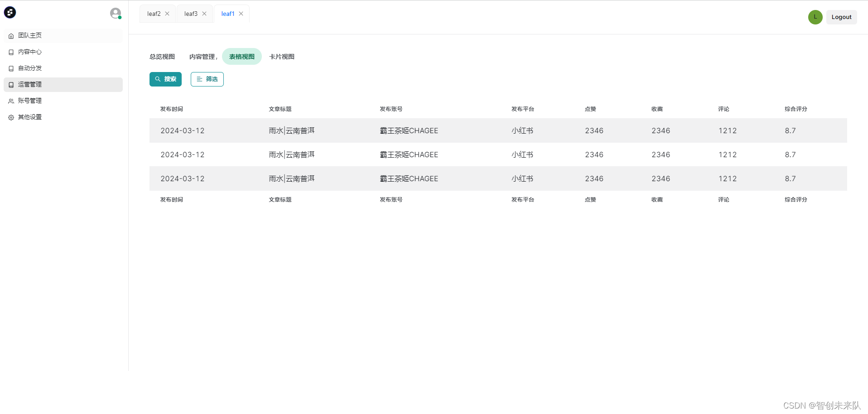
Task: Click the users icon beside 账号管理
Action: pyautogui.click(x=11, y=101)
